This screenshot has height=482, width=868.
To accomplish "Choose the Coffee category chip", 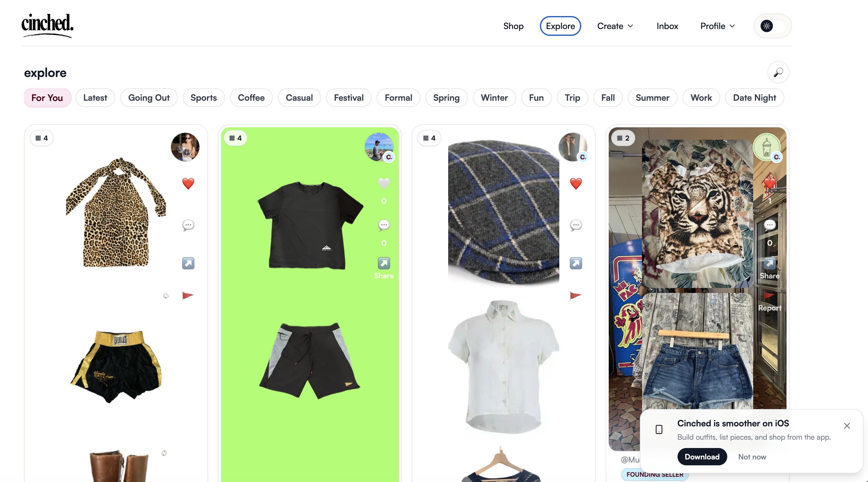I will pyautogui.click(x=251, y=98).
